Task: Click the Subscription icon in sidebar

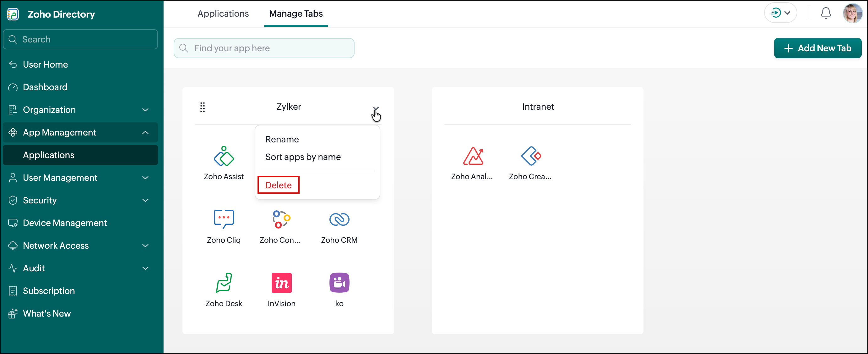Action: click(x=13, y=290)
